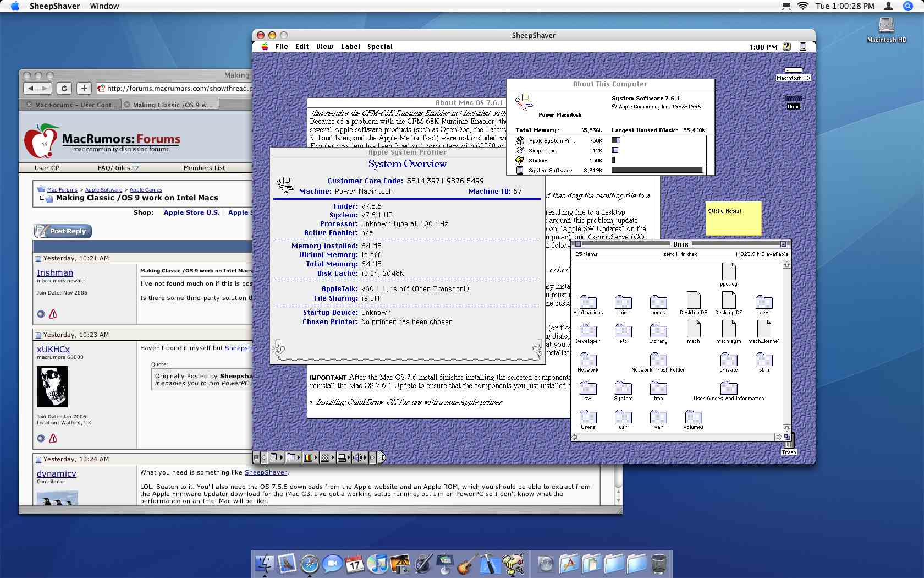Screen dimensions: 924x578
Task: Launch iTunes from the Dock
Action: [x=377, y=564]
